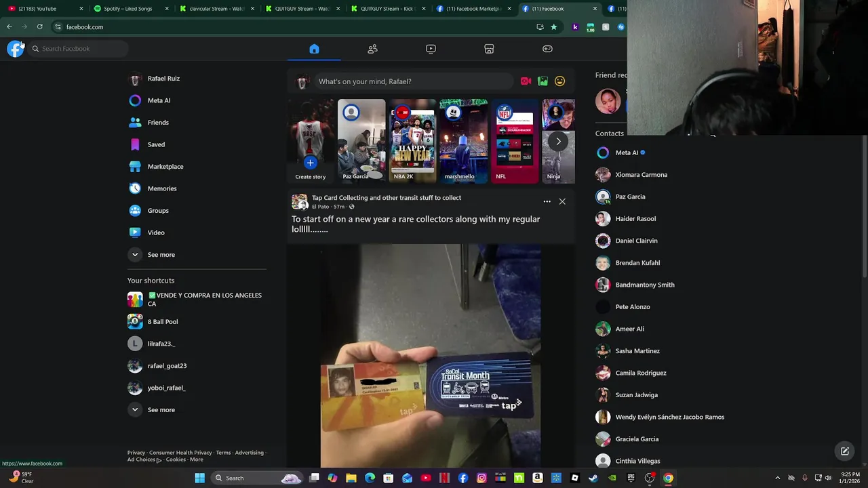
Task: Open chat with Xiomara Carmona
Action: pyautogui.click(x=641, y=175)
